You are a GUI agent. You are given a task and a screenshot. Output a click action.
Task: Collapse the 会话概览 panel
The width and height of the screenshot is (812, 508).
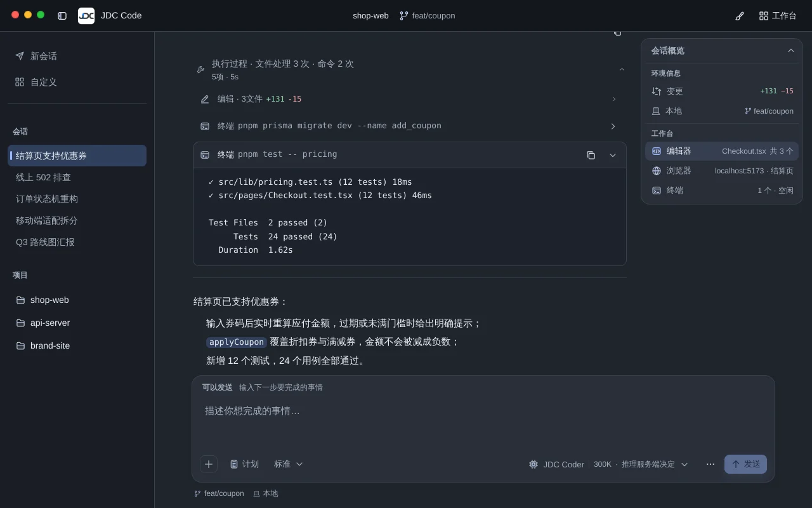[x=791, y=51]
